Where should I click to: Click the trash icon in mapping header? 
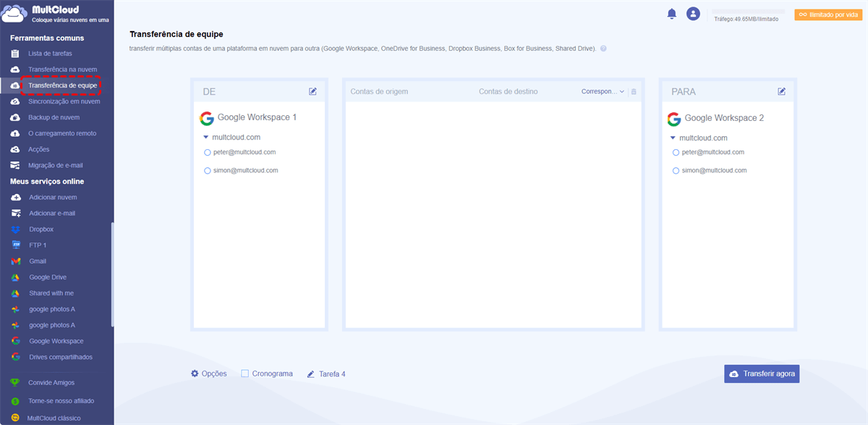[634, 92]
